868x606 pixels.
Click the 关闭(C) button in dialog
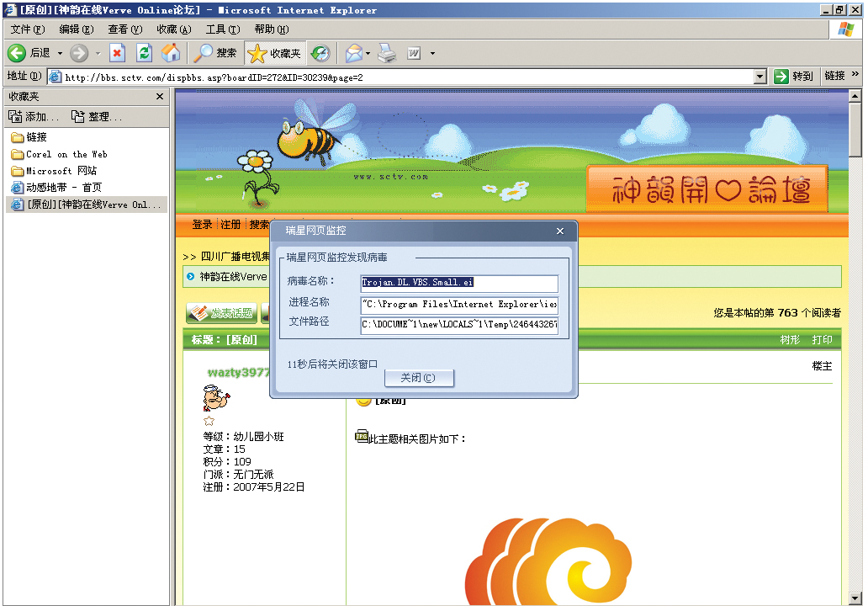tap(419, 378)
